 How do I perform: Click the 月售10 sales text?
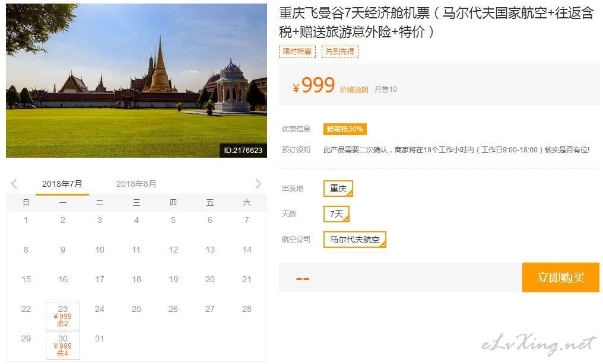386,90
